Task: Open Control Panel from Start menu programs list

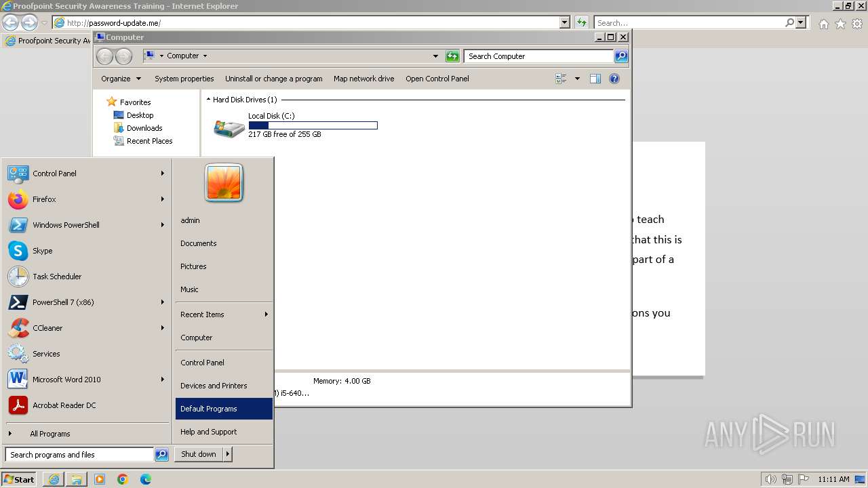Action: 85,174
